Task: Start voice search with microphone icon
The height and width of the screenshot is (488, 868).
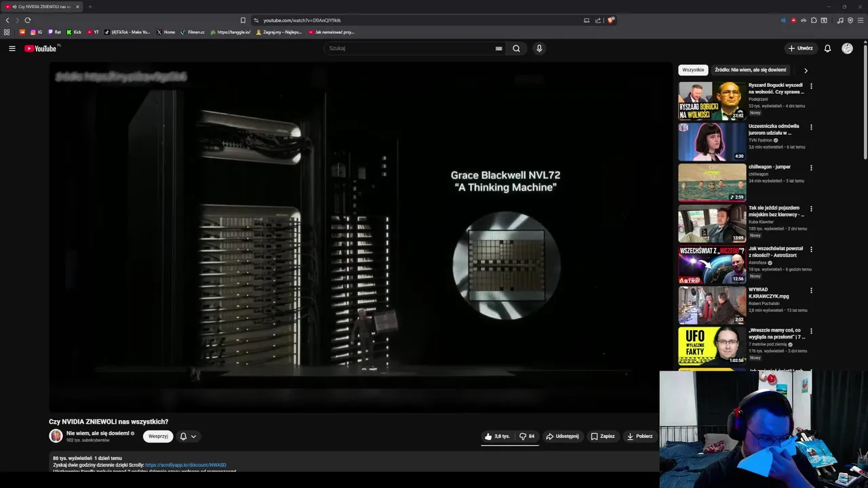Action: [539, 48]
